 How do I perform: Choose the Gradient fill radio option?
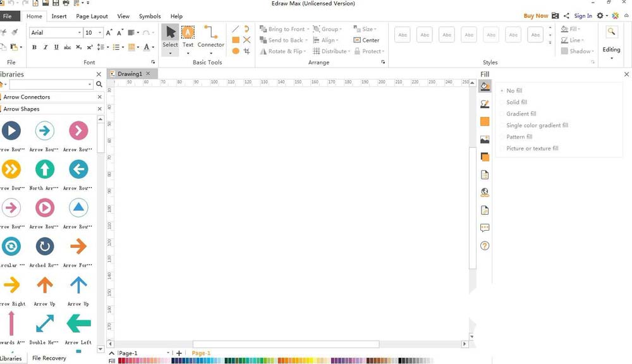pos(521,114)
